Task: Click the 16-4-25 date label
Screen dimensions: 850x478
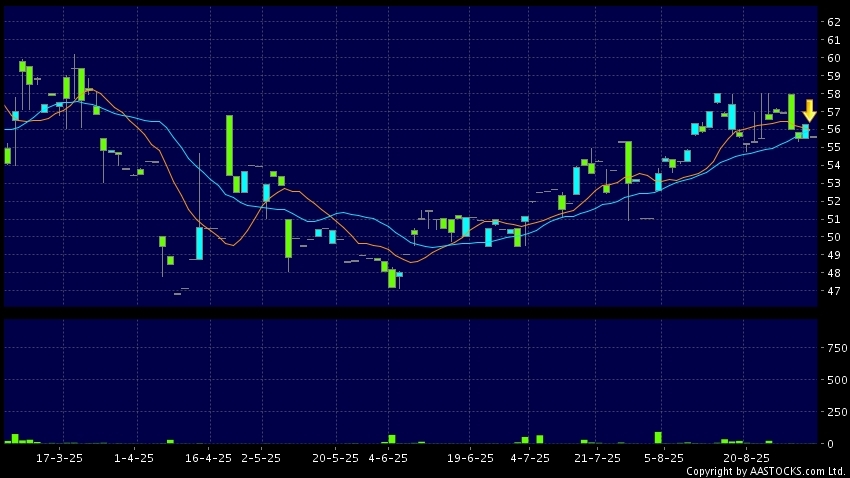Action: click(x=208, y=458)
